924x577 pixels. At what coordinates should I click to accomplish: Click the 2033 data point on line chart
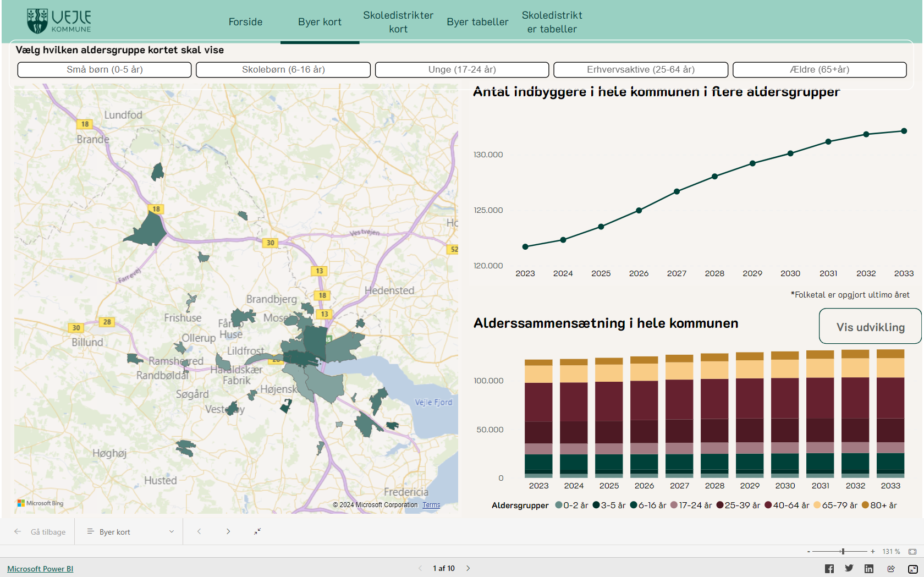click(x=904, y=131)
